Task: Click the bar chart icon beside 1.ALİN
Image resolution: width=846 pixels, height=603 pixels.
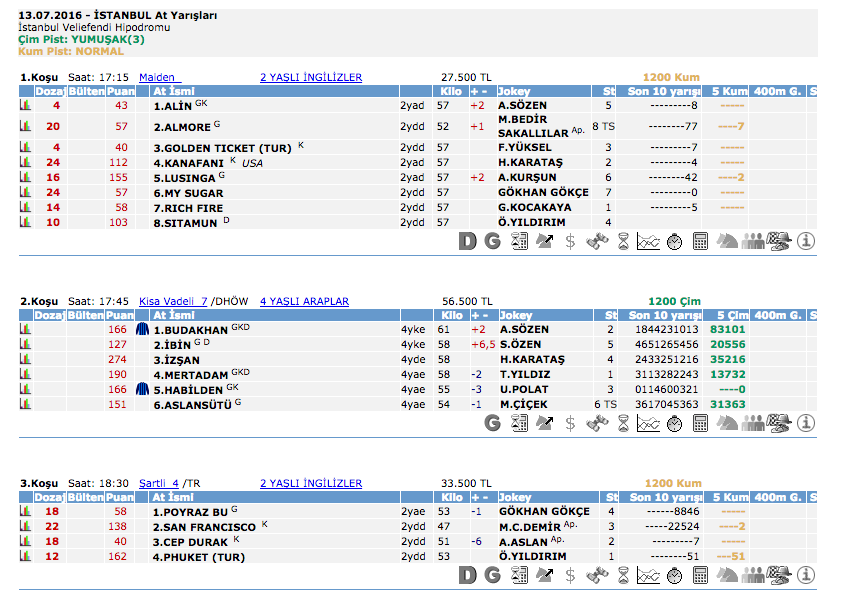Action: click(x=25, y=105)
